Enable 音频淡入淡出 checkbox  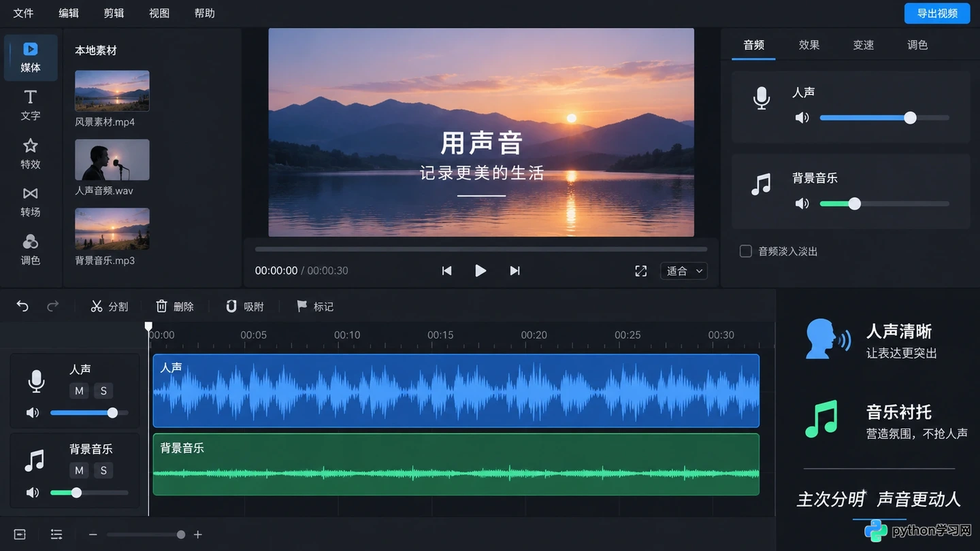tap(745, 251)
